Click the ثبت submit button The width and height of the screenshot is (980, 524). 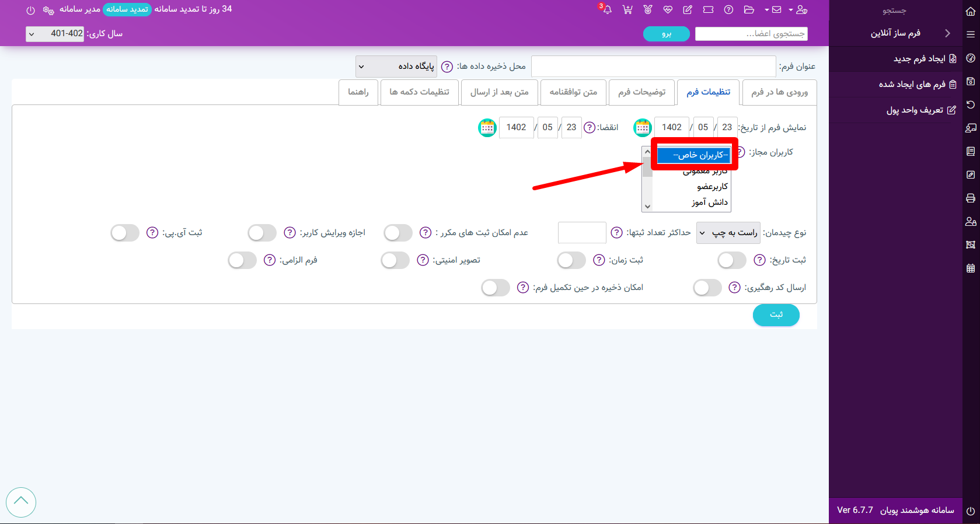point(776,315)
